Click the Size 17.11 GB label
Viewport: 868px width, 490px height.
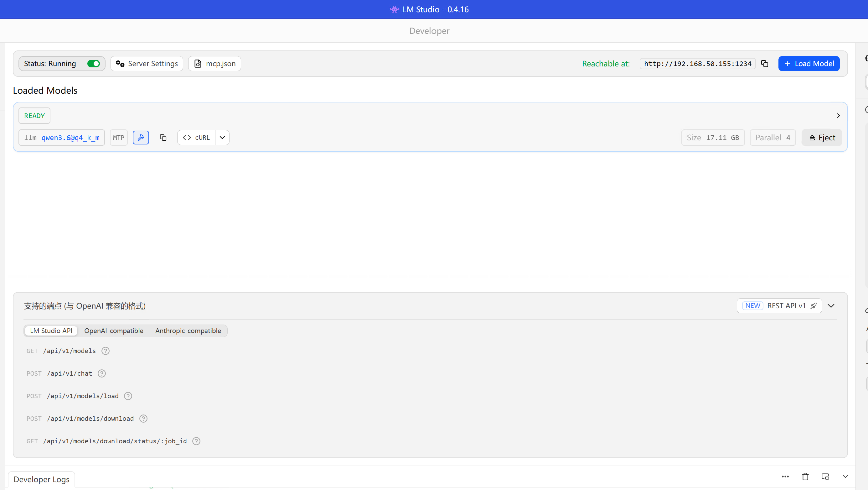(713, 138)
